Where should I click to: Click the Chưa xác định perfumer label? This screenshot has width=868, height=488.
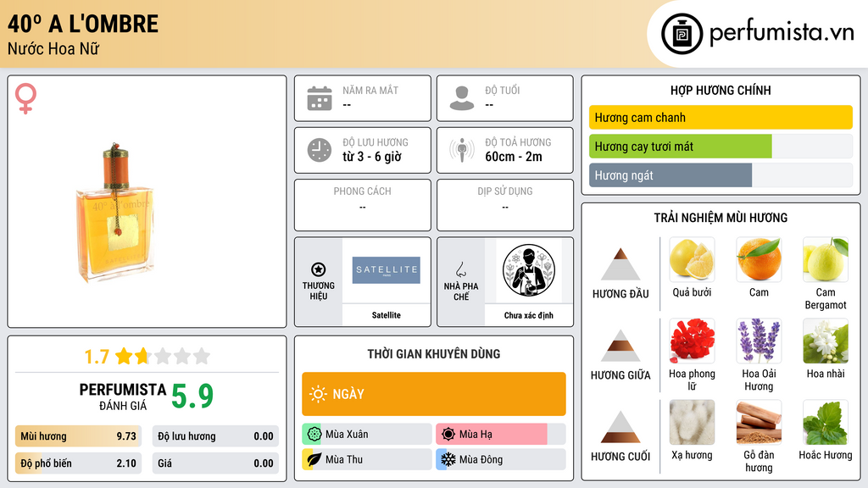click(529, 315)
